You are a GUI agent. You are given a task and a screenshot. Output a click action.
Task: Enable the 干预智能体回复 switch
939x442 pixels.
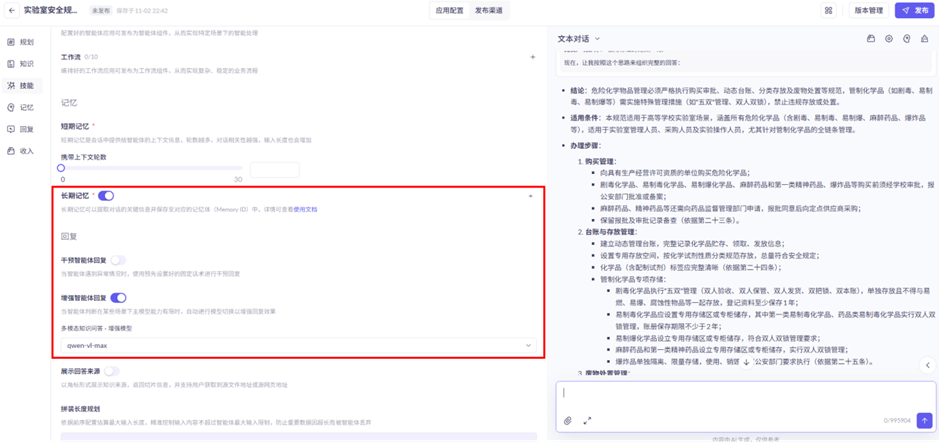(119, 260)
